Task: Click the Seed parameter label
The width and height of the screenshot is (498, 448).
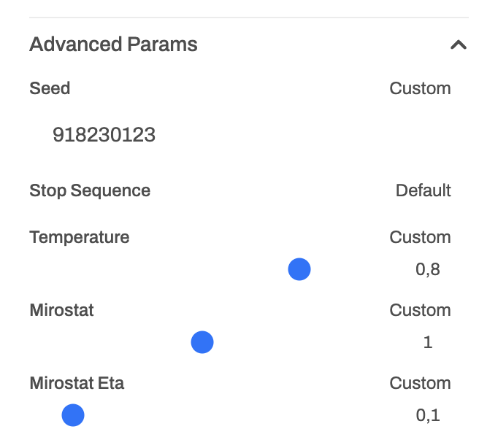Action: 50,89
